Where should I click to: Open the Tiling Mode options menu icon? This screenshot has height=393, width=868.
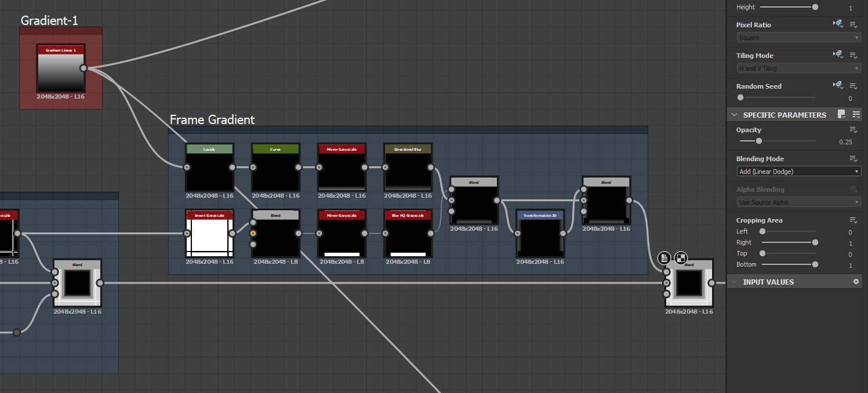854,55
